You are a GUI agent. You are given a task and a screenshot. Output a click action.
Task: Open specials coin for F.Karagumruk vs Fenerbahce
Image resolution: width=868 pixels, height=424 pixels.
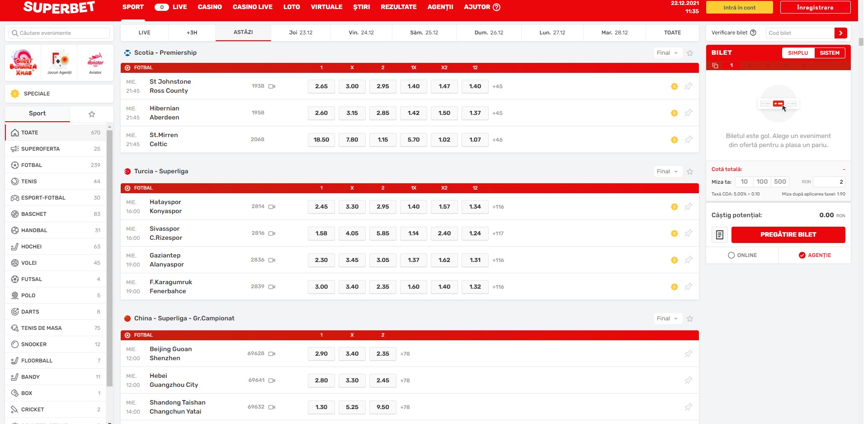[674, 287]
